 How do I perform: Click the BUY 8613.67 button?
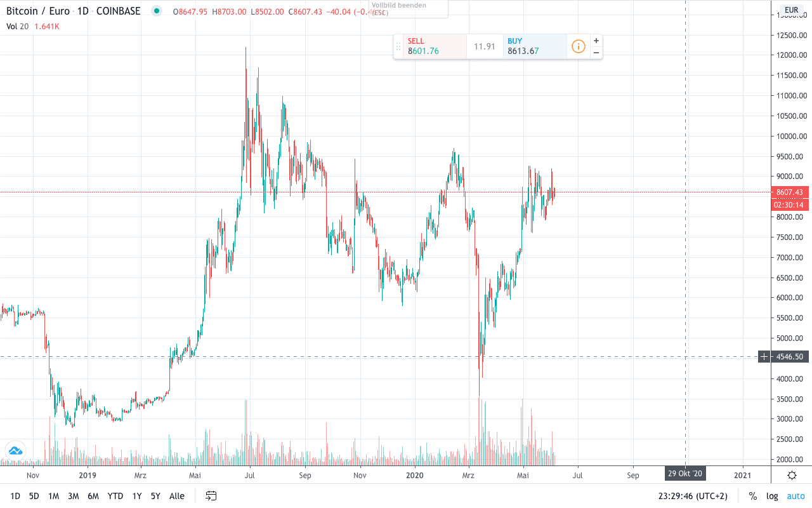click(535, 46)
